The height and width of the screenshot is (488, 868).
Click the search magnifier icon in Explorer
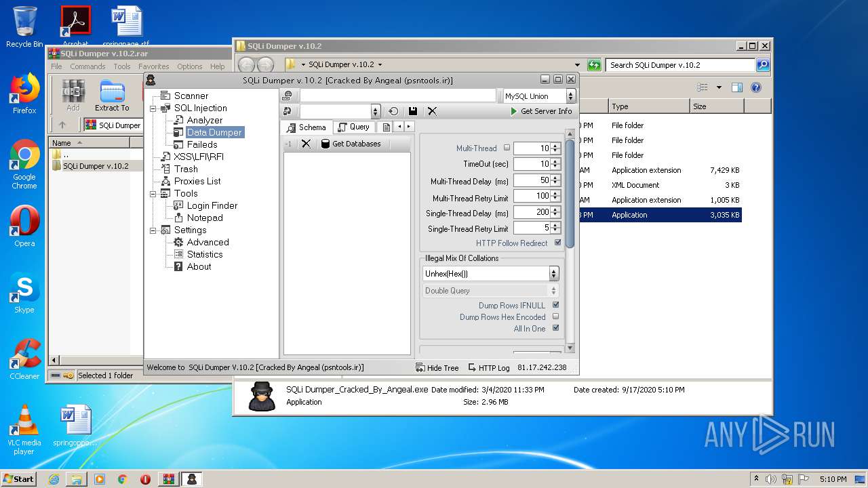coord(763,65)
